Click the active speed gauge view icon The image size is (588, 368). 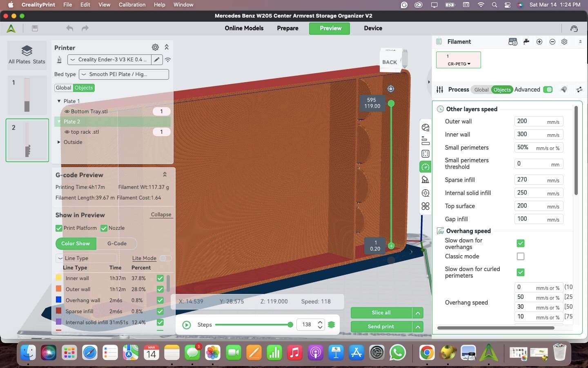[x=425, y=167]
